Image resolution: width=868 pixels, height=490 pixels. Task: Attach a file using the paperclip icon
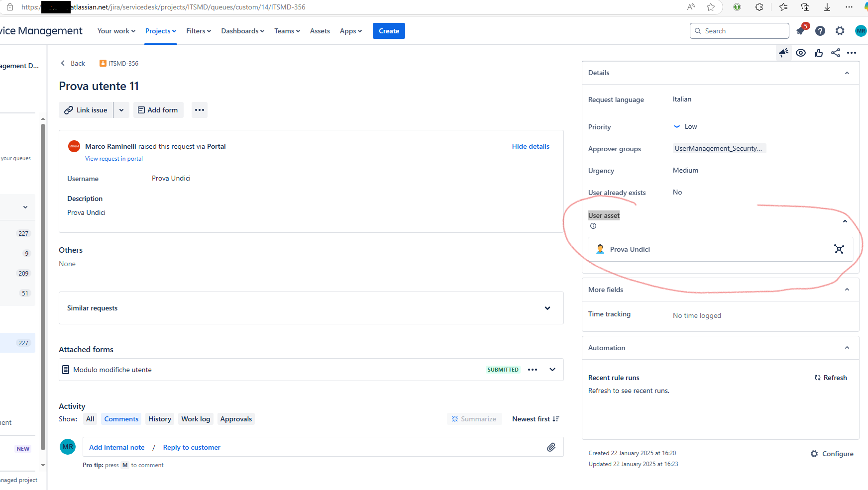[x=551, y=447]
